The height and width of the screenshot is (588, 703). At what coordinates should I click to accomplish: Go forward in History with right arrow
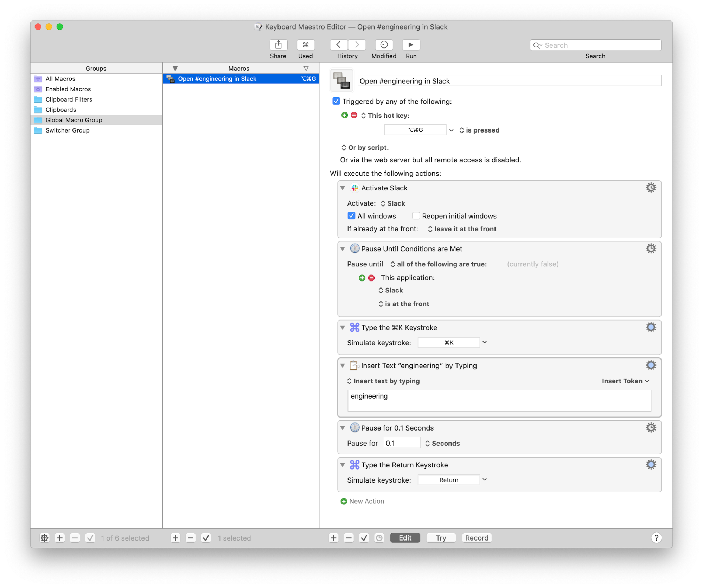tap(357, 45)
